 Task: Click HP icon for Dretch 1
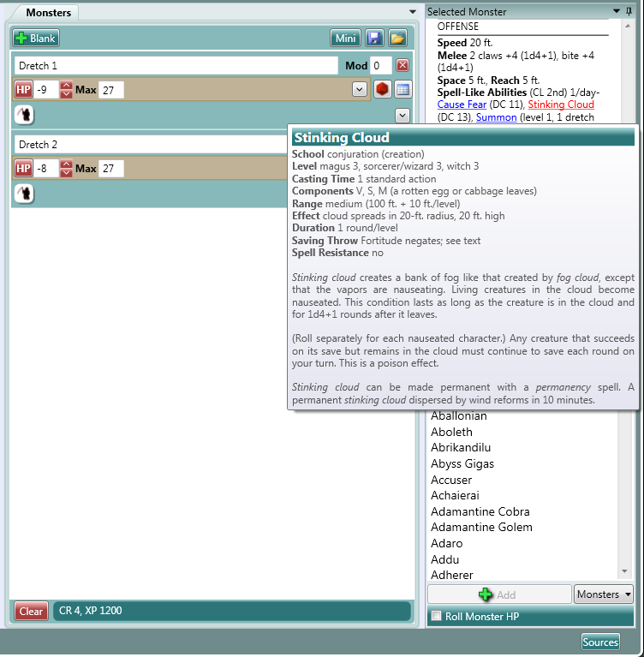click(x=23, y=90)
